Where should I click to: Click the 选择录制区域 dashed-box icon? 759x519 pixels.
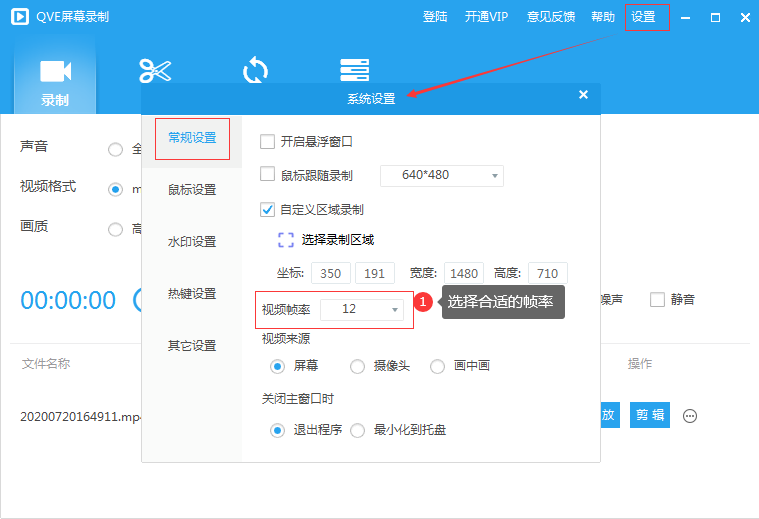(x=286, y=240)
